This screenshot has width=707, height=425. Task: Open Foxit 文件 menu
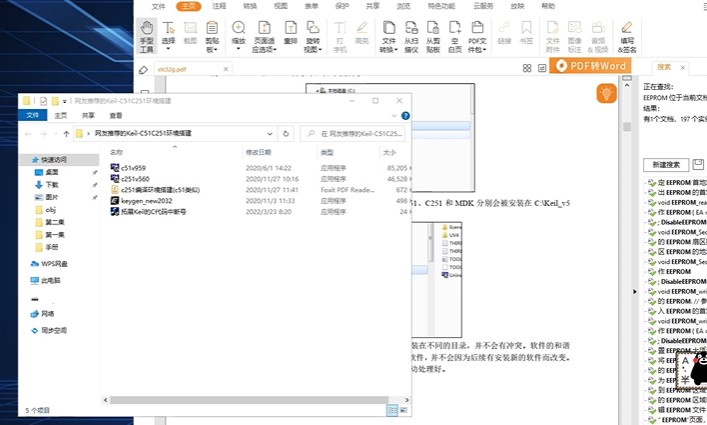pyautogui.click(x=158, y=6)
